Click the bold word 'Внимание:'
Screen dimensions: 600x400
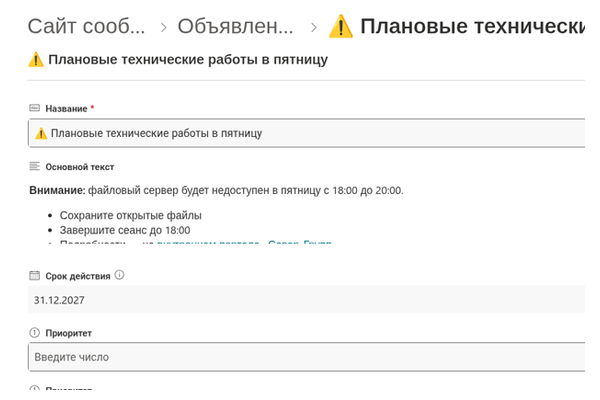click(57, 190)
